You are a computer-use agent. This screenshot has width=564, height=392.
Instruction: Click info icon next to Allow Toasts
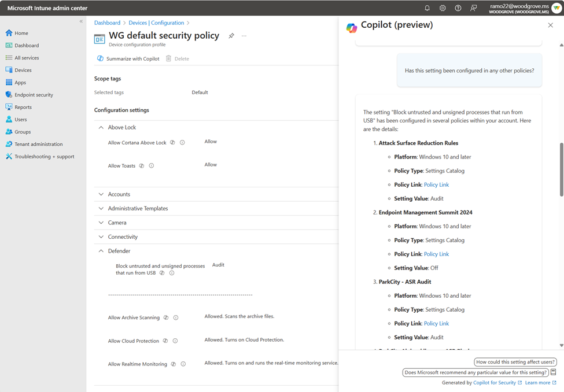pos(152,166)
